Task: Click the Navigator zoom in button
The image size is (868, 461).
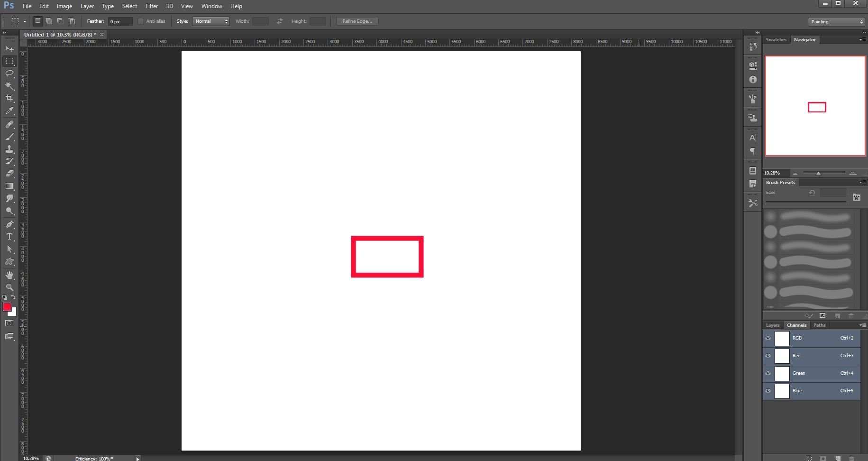Action: click(853, 173)
